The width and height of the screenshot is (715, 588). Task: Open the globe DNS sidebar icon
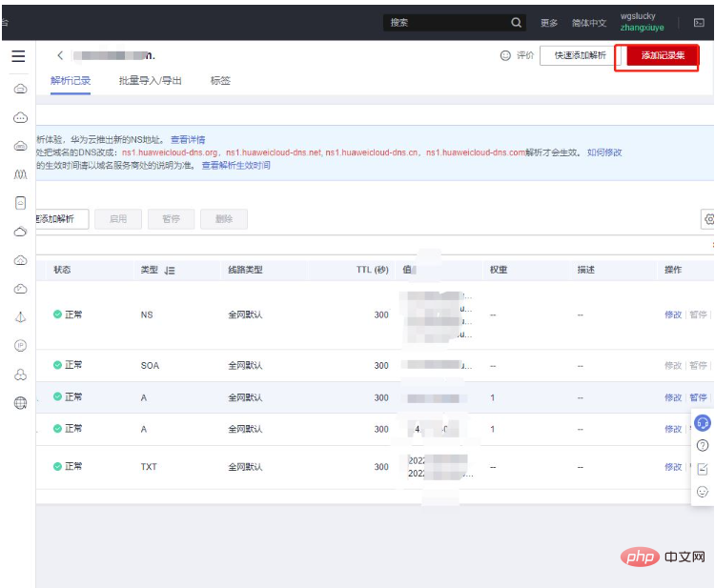coord(21,403)
